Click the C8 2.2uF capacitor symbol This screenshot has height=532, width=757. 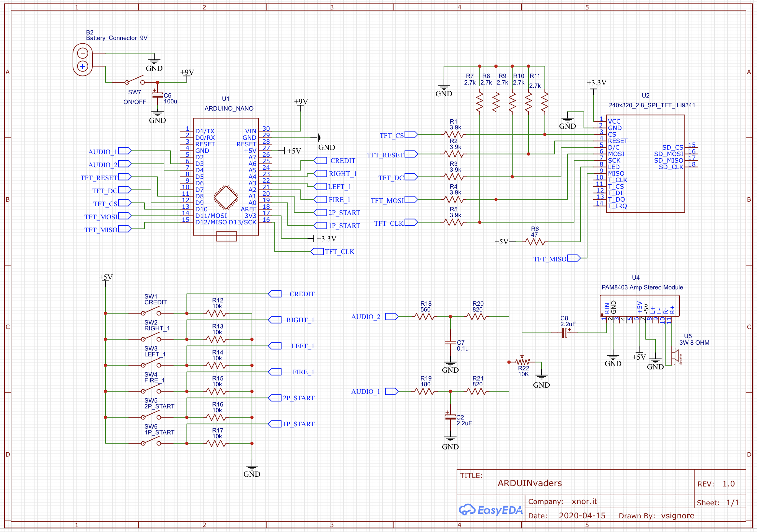pos(565,333)
